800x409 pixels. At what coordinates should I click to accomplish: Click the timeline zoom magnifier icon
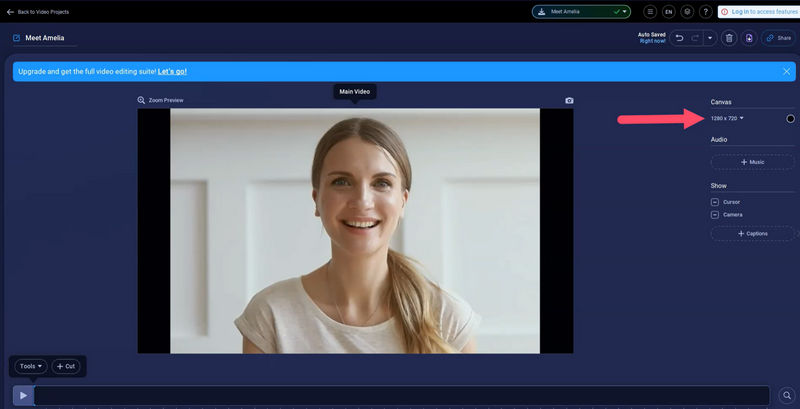pyautogui.click(x=787, y=395)
